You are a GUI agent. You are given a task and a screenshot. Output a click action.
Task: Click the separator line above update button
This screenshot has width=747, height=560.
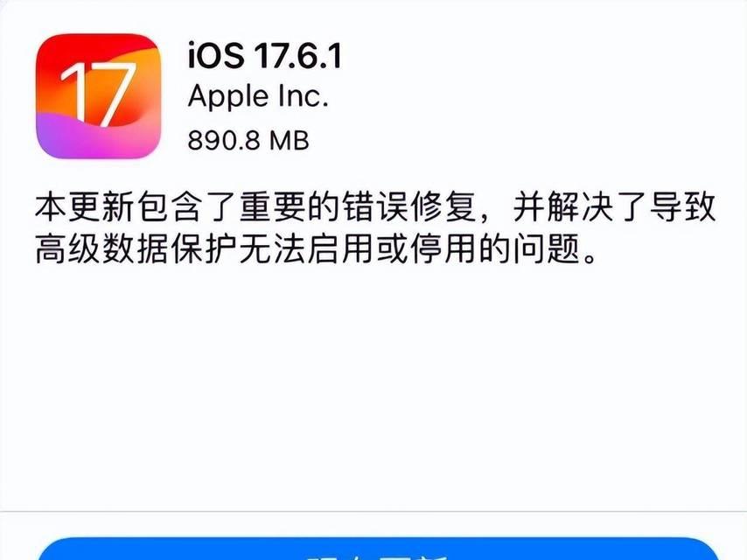pos(373,512)
